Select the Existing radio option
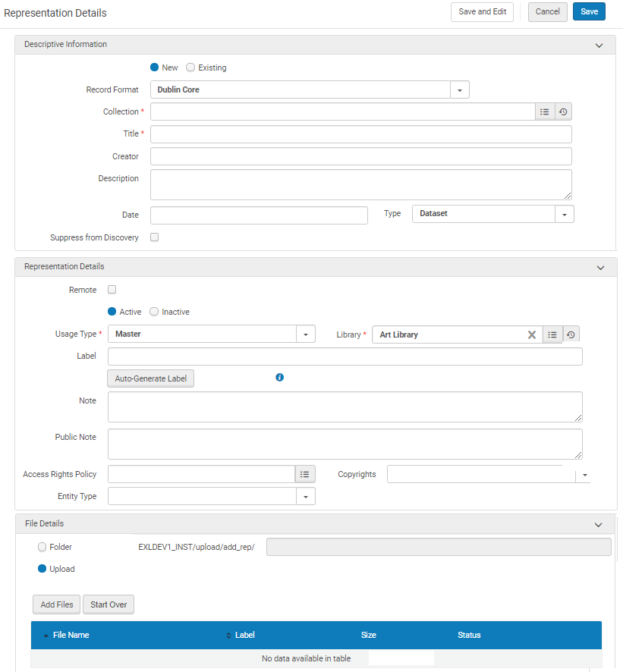 [190, 68]
